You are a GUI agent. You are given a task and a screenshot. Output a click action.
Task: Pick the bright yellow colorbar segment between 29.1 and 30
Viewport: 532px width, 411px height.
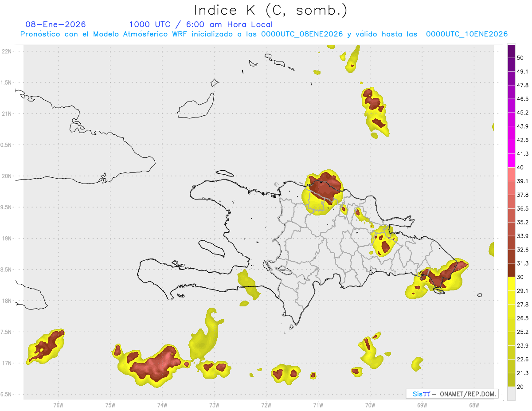tap(511, 284)
